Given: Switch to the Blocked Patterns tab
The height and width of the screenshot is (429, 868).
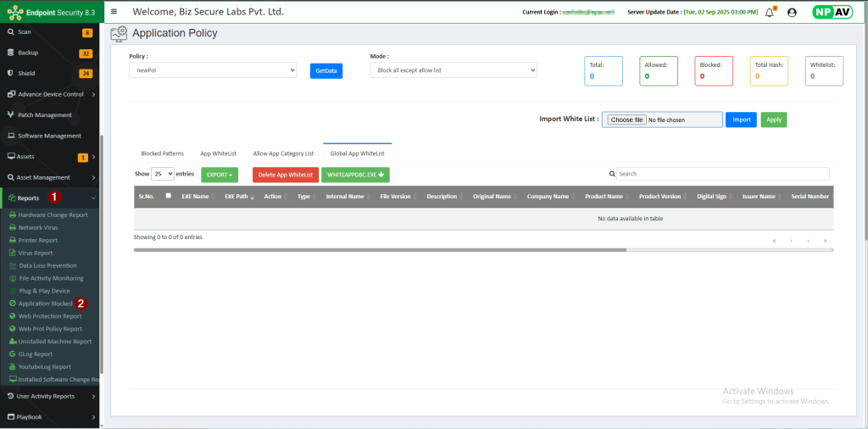Looking at the screenshot, I should click(162, 153).
